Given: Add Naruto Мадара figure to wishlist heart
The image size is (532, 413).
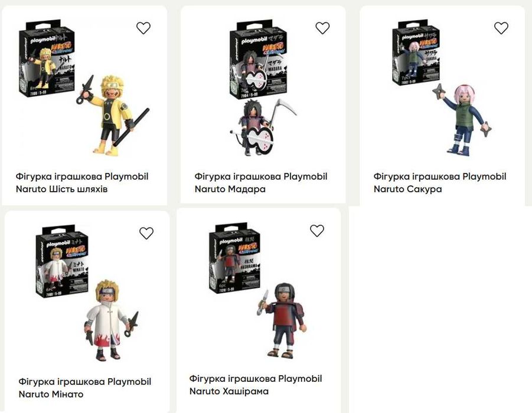Looking at the screenshot, I should [322, 28].
